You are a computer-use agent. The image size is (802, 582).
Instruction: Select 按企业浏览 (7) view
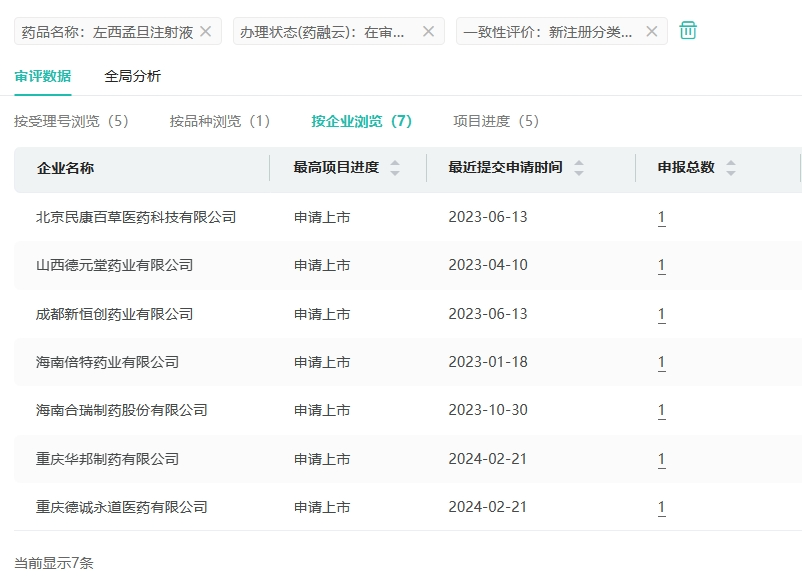click(361, 121)
